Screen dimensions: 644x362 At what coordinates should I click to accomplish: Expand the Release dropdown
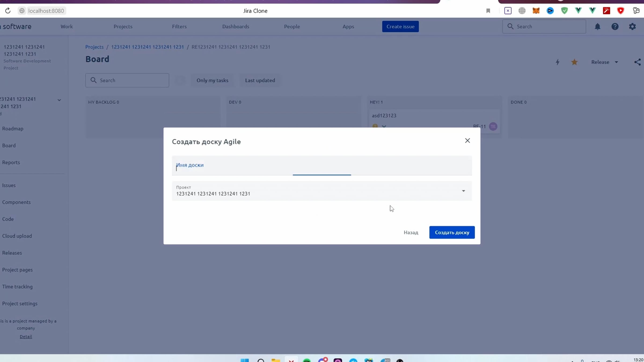(605, 62)
